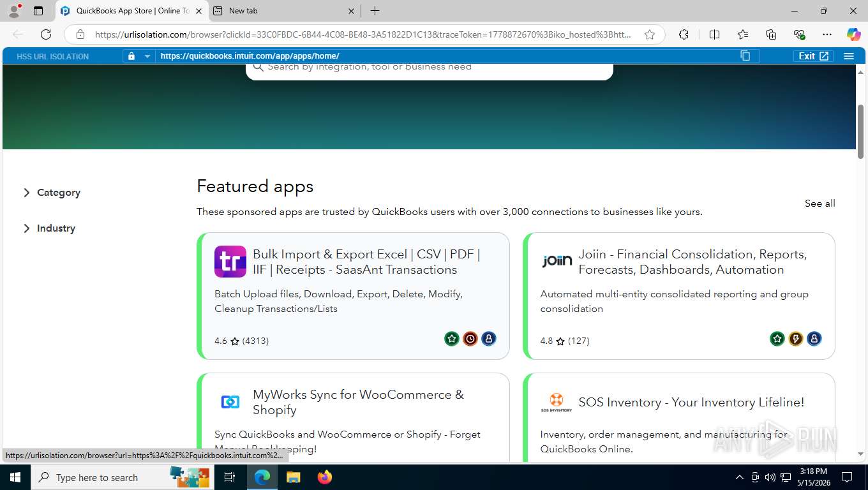Click blue person badge on Joiin card
The image size is (868, 490).
[x=814, y=339]
